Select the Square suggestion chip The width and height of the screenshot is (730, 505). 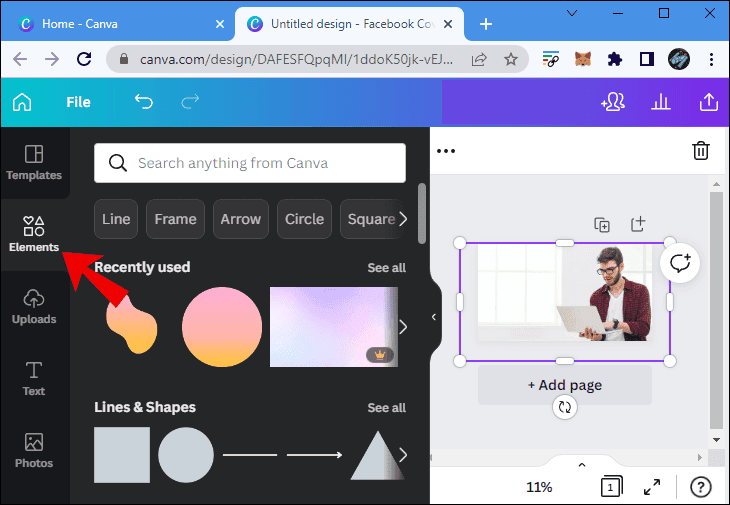[x=371, y=219]
